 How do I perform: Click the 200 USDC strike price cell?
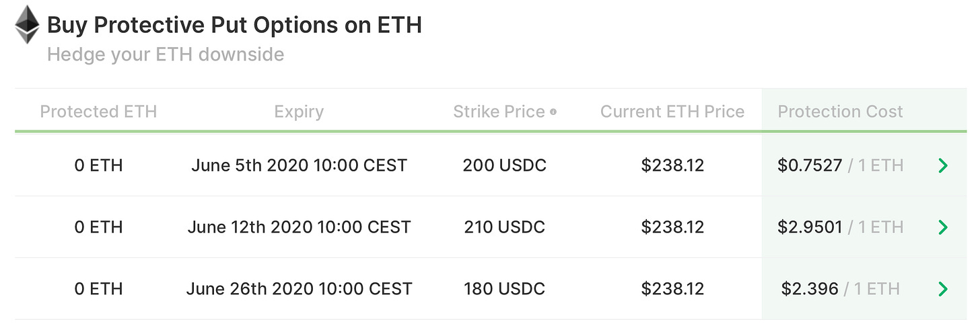tap(504, 165)
